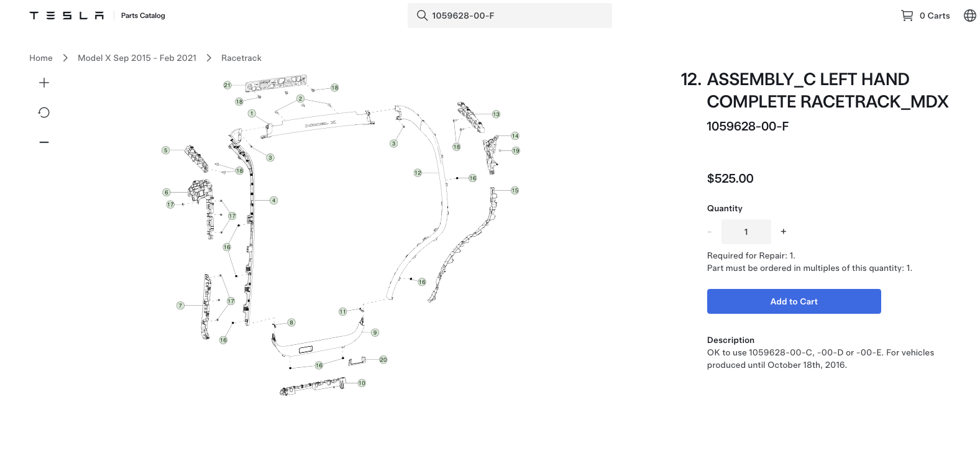
Task: Zoom in on the parts diagram
Action: tap(44, 83)
